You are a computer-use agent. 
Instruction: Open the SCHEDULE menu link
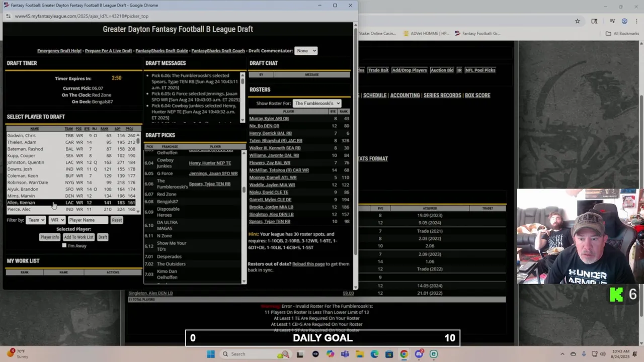tap(375, 96)
